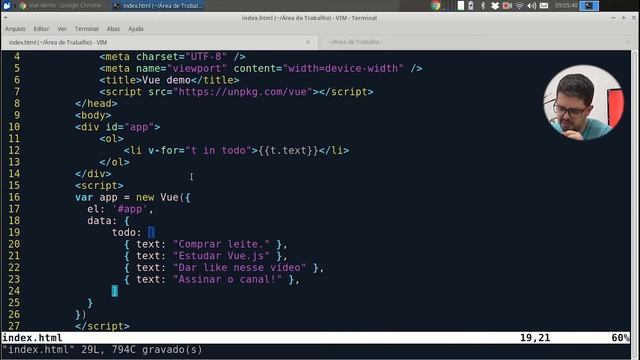Screen dimensions: 640x360
Task: Open the Wi-Fi network indicator
Action: click(x=520, y=6)
